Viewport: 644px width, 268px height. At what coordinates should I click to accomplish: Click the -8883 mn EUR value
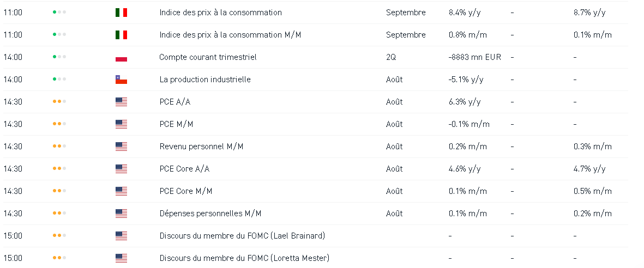click(x=474, y=57)
